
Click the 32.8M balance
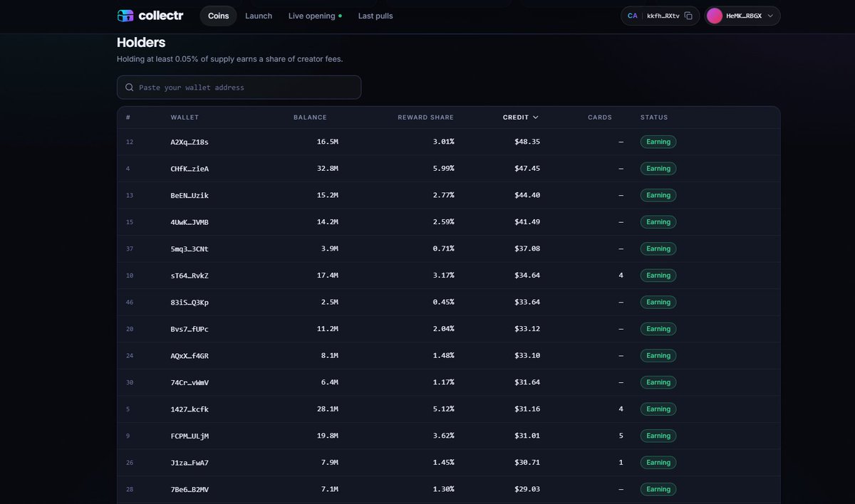328,169
